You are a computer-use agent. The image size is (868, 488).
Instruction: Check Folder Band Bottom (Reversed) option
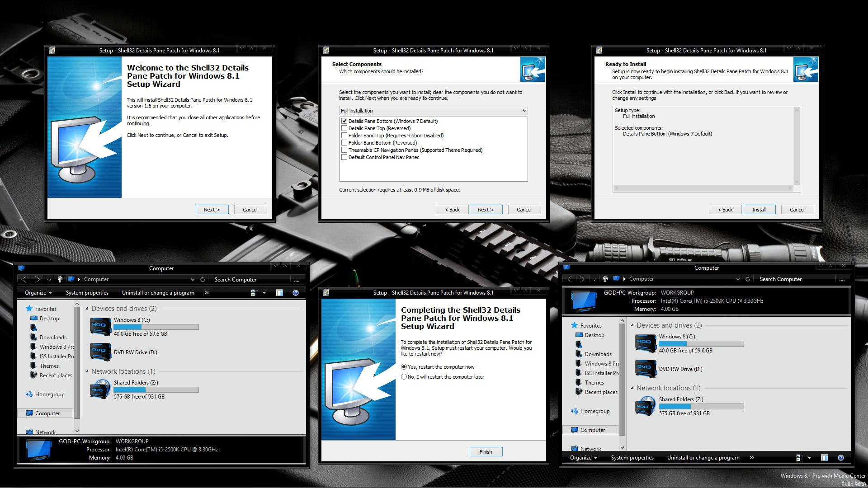344,143
